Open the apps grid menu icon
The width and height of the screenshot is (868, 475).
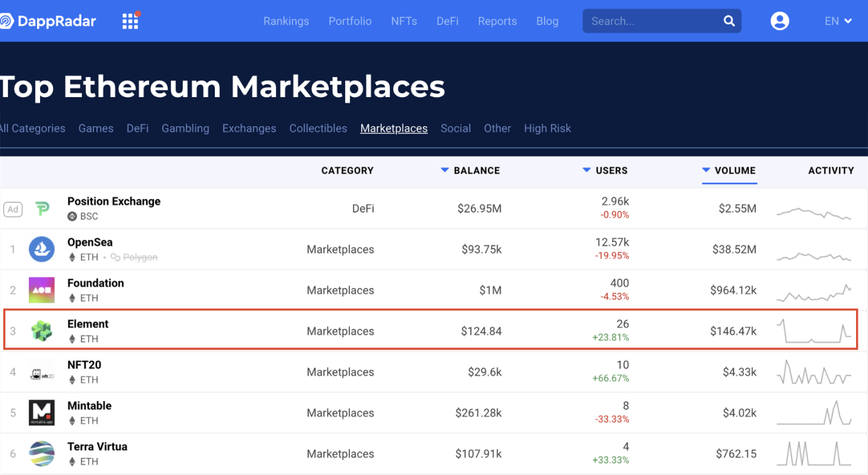(130, 21)
